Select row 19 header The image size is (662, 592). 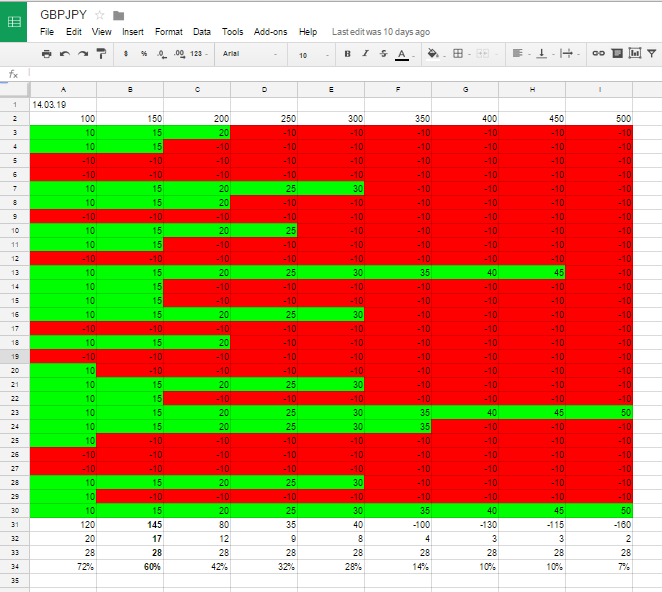pyautogui.click(x=15, y=356)
